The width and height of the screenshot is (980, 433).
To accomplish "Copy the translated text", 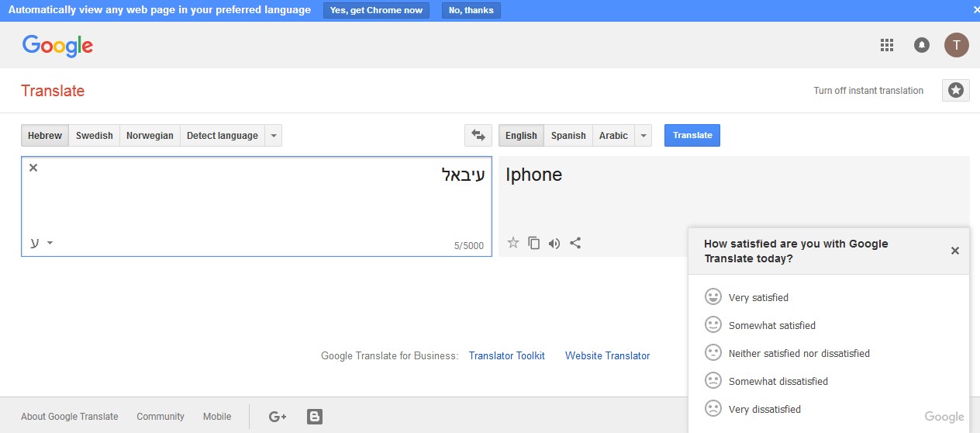I will pos(533,243).
